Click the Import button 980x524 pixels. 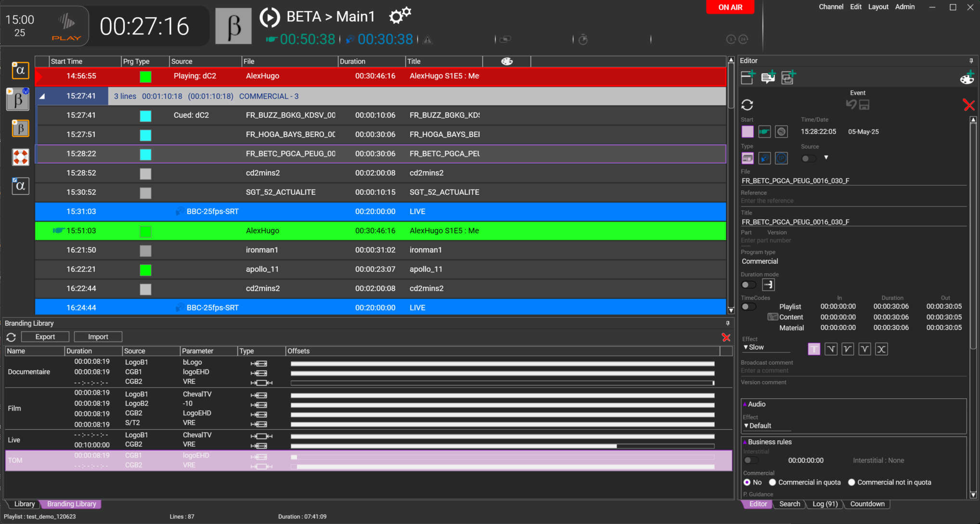(x=98, y=337)
